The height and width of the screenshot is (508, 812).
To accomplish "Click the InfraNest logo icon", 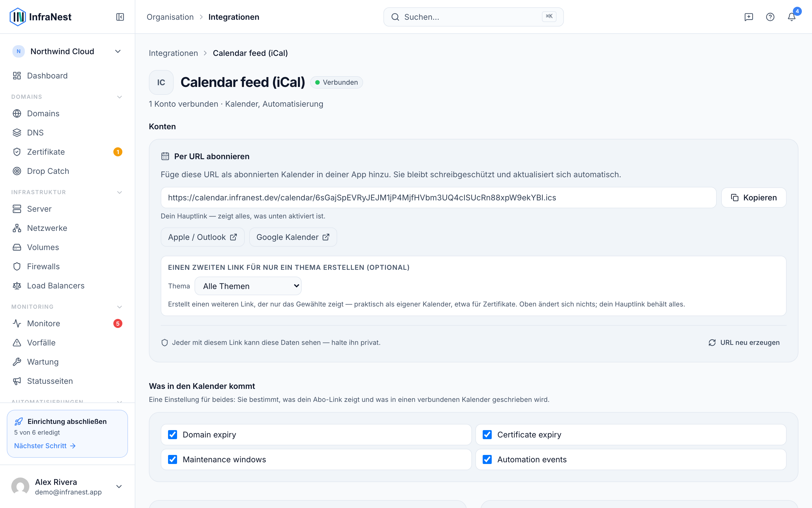I will click(18, 17).
